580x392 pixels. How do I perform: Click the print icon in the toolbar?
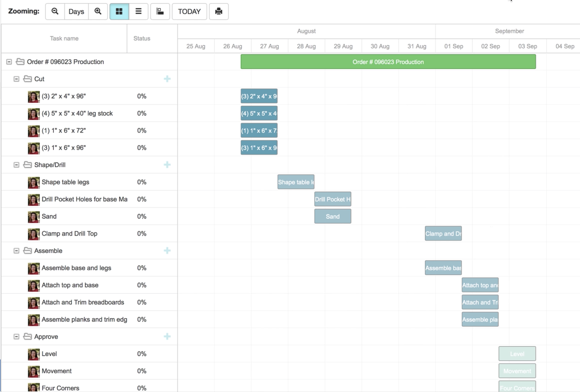219,11
